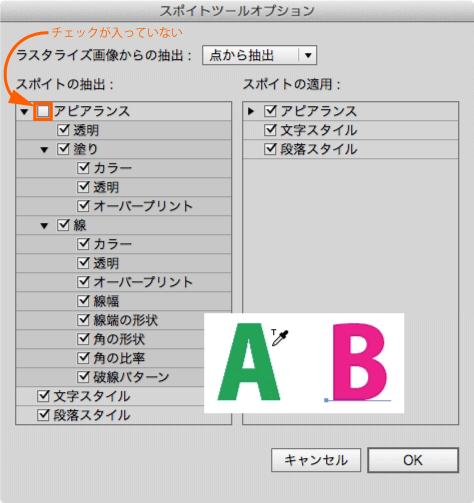Click the pink letter B

click(x=360, y=362)
